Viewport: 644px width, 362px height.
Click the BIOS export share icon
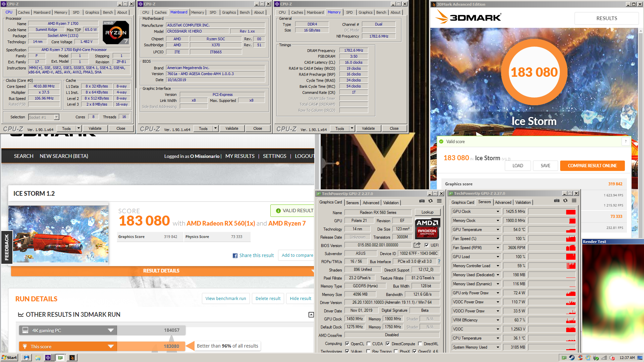click(417, 245)
